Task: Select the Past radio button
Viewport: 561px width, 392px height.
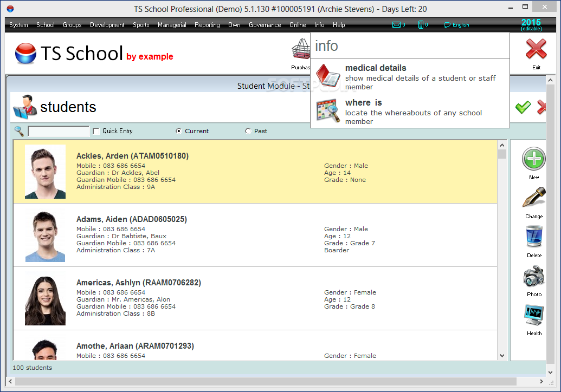Action: point(248,131)
